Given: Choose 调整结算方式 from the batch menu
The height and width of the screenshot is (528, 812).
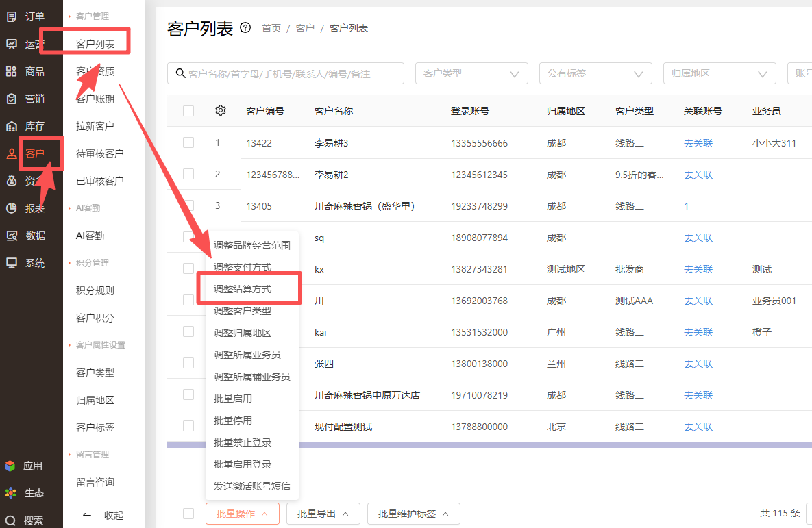Looking at the screenshot, I should (x=243, y=289).
